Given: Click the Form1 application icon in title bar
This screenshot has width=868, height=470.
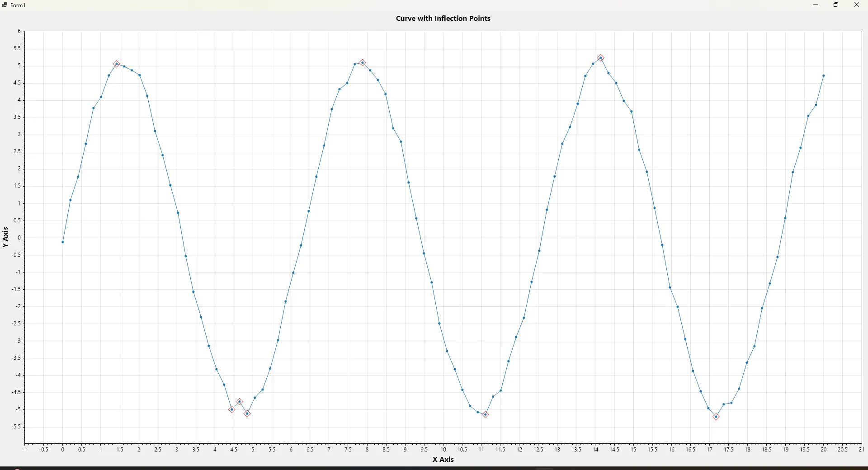Looking at the screenshot, I should tap(5, 5).
